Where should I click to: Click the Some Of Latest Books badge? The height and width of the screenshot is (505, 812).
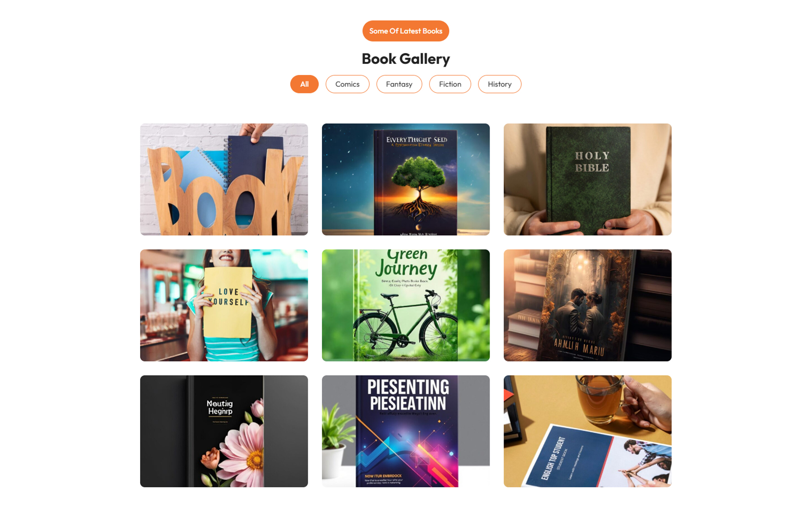(406, 31)
